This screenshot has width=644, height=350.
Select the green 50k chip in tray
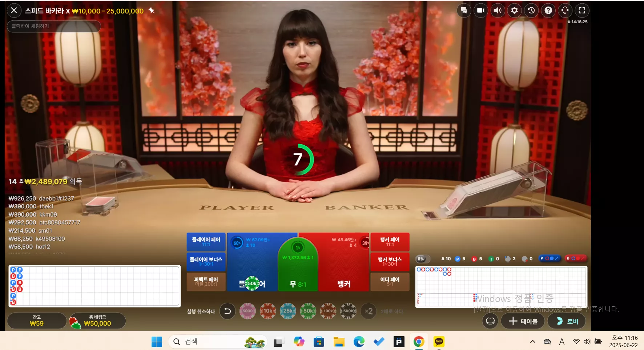pyautogui.click(x=308, y=311)
